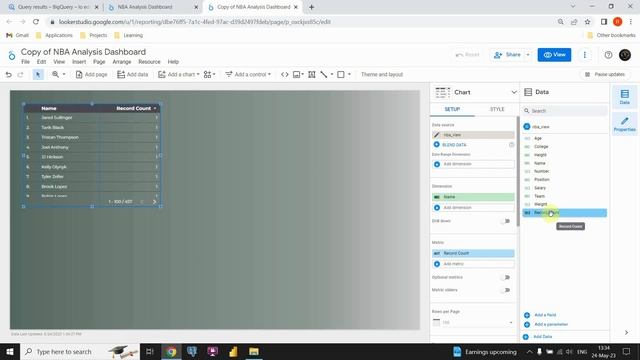This screenshot has height=360, width=640.
Task: Open the Google account avatar
Action: (x=625, y=55)
